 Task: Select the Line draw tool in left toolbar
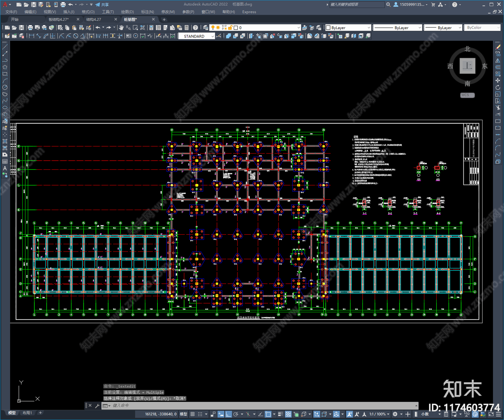point(5,47)
